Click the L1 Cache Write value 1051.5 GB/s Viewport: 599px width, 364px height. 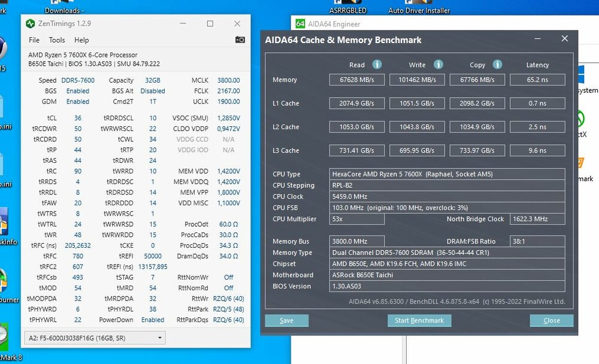[417, 104]
